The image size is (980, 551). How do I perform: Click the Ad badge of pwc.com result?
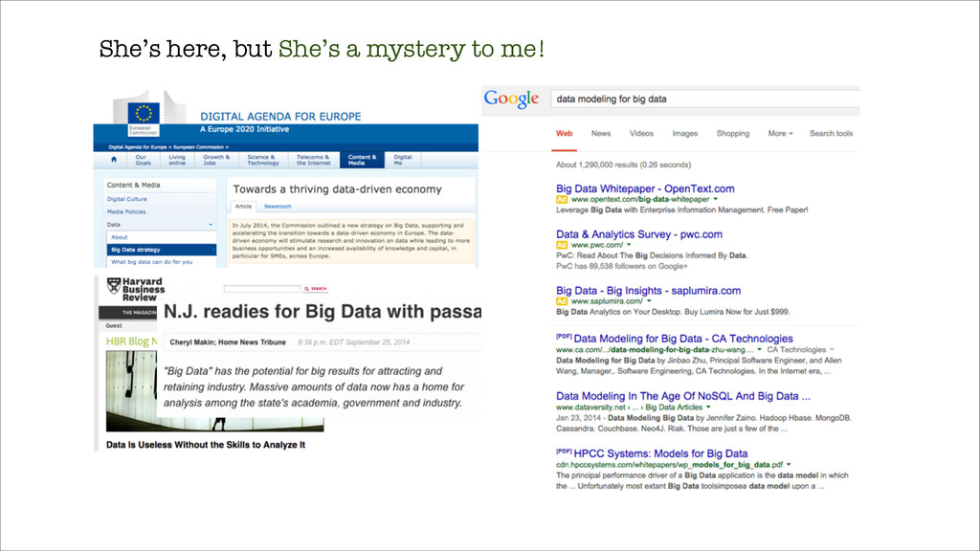[x=561, y=245]
